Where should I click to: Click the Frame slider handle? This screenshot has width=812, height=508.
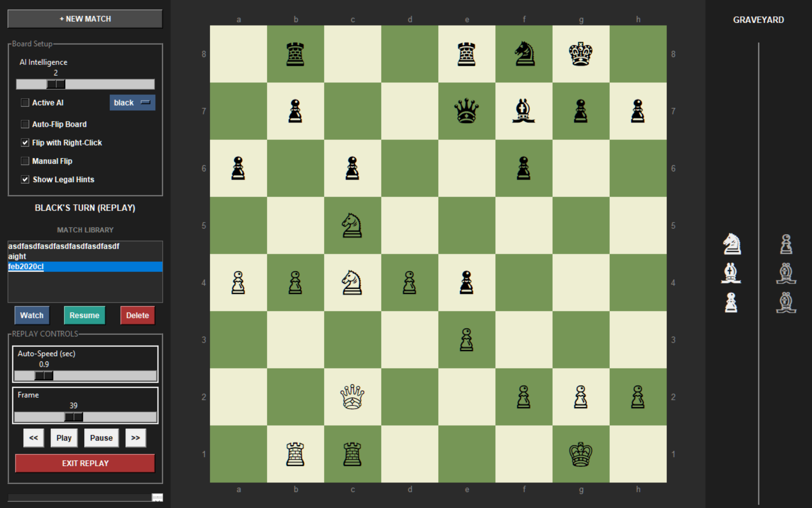[74, 417]
